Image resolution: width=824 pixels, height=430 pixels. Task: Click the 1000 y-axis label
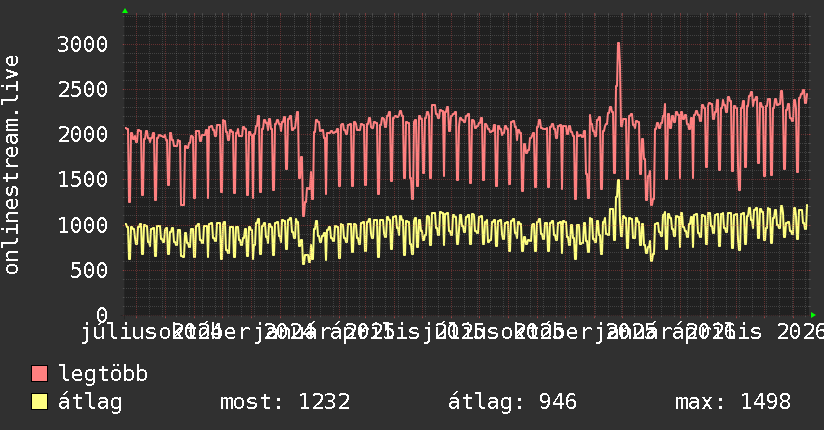(83, 225)
